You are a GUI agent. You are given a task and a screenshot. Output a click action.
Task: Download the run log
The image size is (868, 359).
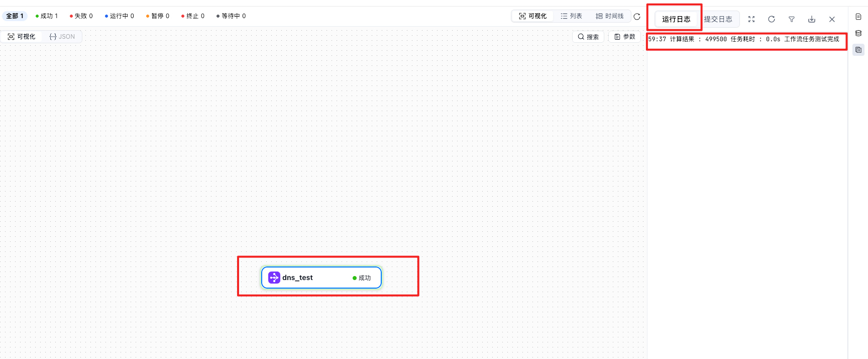pyautogui.click(x=812, y=19)
